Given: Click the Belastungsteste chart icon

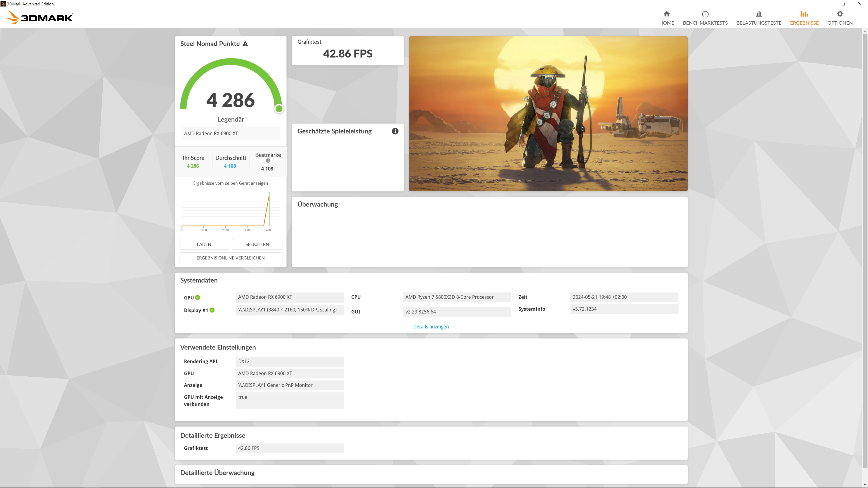Looking at the screenshot, I should click(x=759, y=14).
